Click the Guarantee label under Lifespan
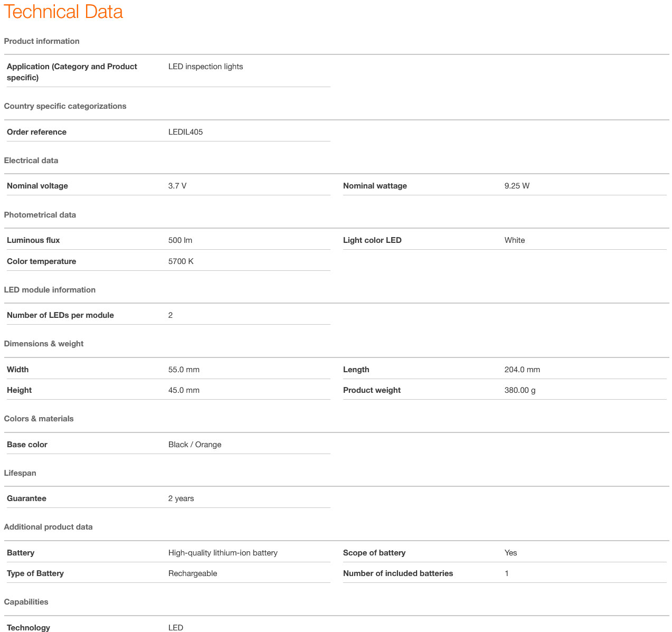This screenshot has height=632, width=672. [x=26, y=498]
